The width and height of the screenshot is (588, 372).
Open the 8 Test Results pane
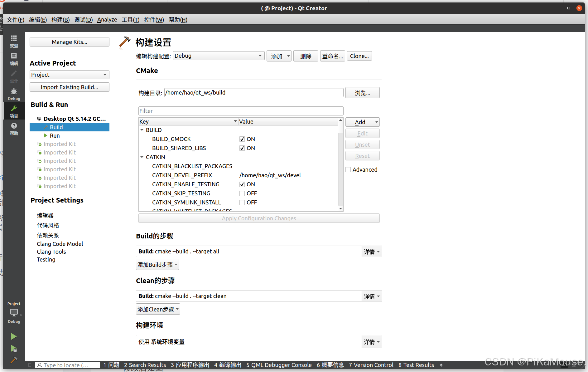416,365
